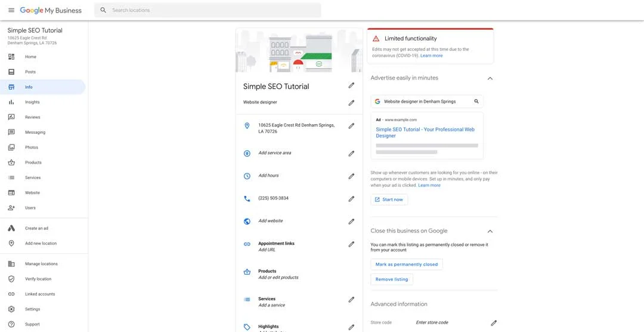This screenshot has width=644, height=332.
Task: Click the Google Ads logo icon
Action: (x=11, y=228)
